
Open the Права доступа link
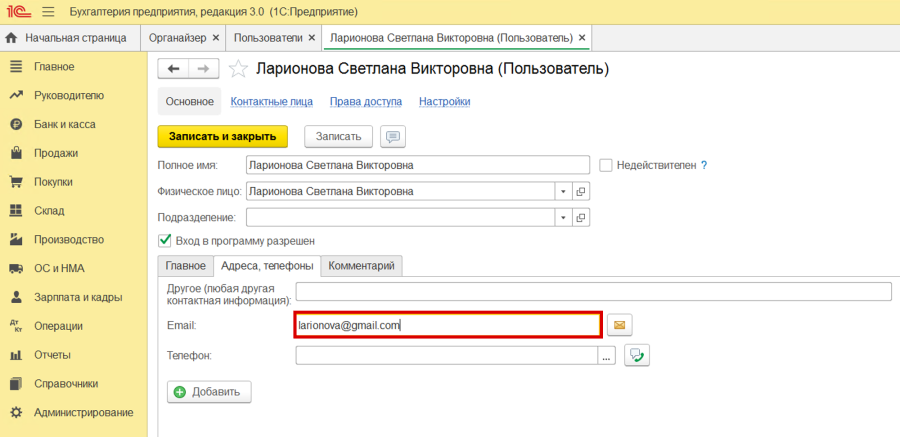(x=365, y=102)
